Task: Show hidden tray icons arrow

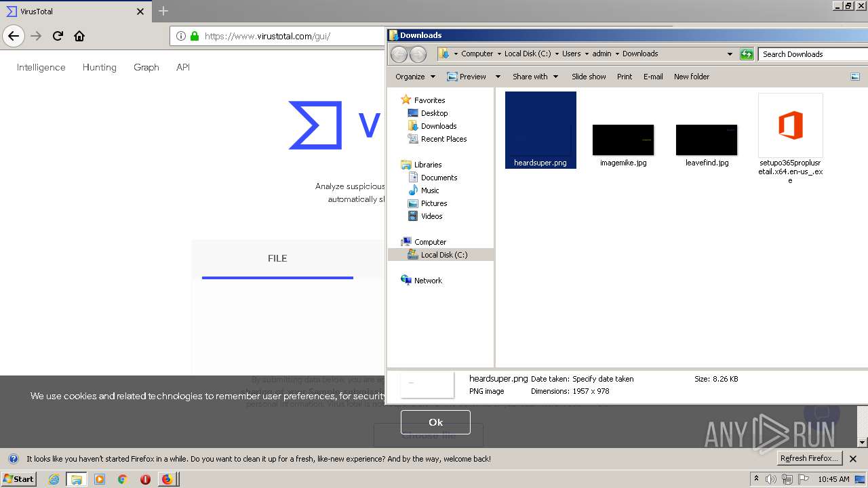Action: coord(756,479)
